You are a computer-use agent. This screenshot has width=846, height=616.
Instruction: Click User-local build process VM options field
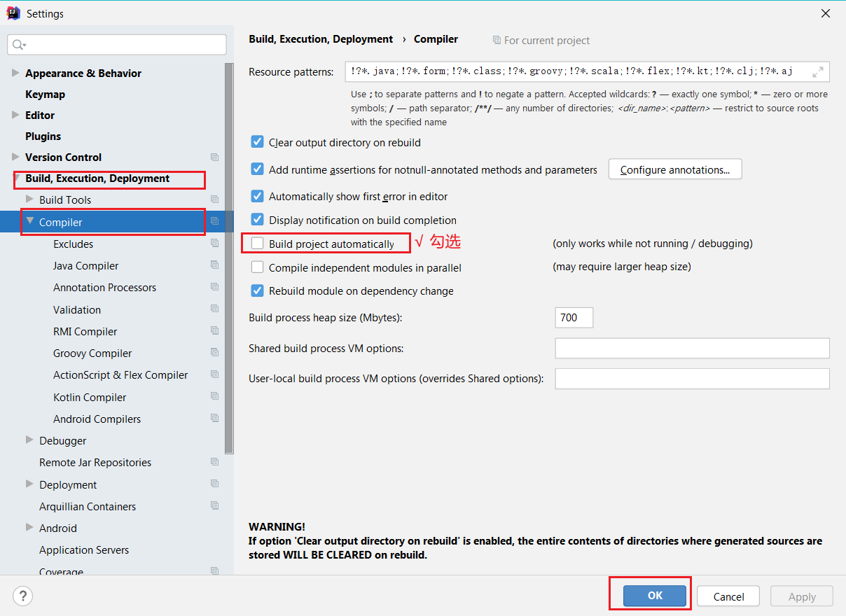(692, 379)
